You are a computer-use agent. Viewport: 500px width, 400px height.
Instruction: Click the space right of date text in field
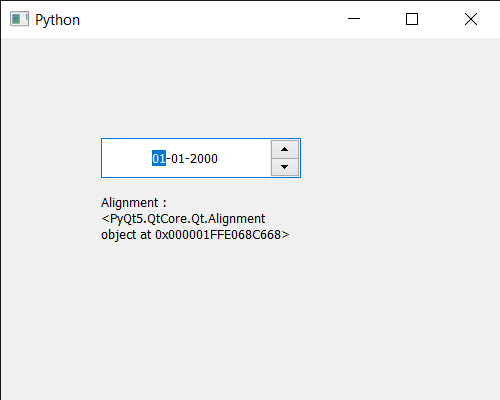point(244,158)
